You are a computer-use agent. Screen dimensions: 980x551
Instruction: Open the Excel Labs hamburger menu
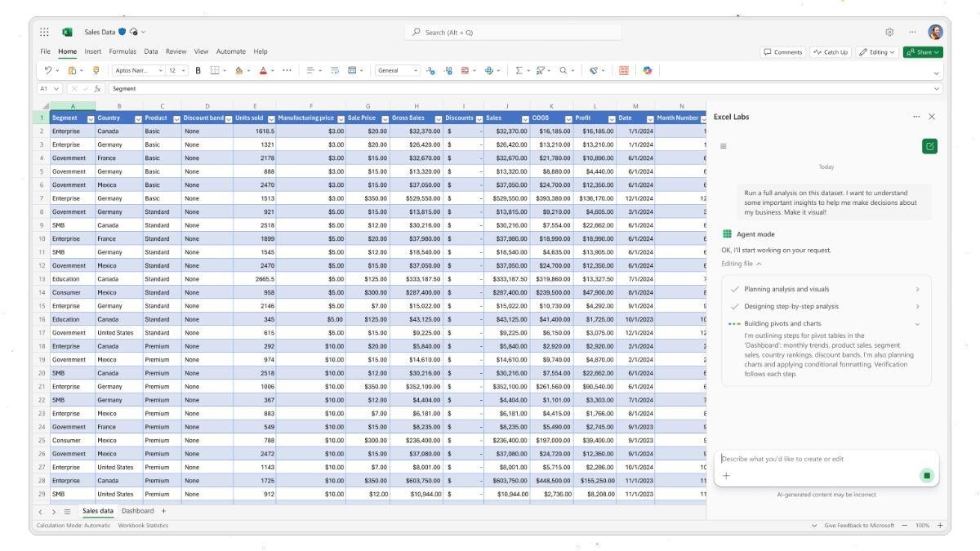pos(723,146)
